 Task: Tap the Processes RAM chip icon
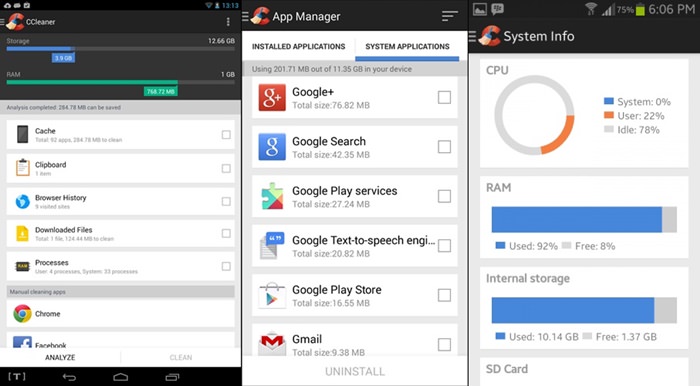(22, 266)
